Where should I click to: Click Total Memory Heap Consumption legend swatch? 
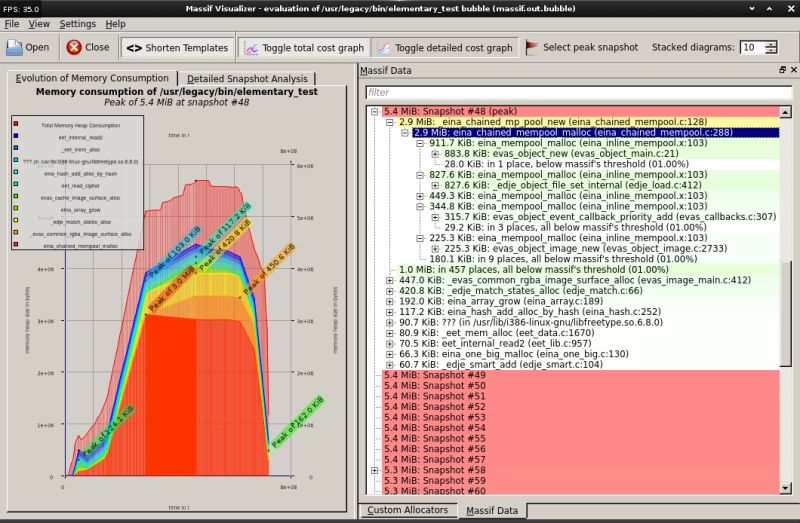[16, 124]
